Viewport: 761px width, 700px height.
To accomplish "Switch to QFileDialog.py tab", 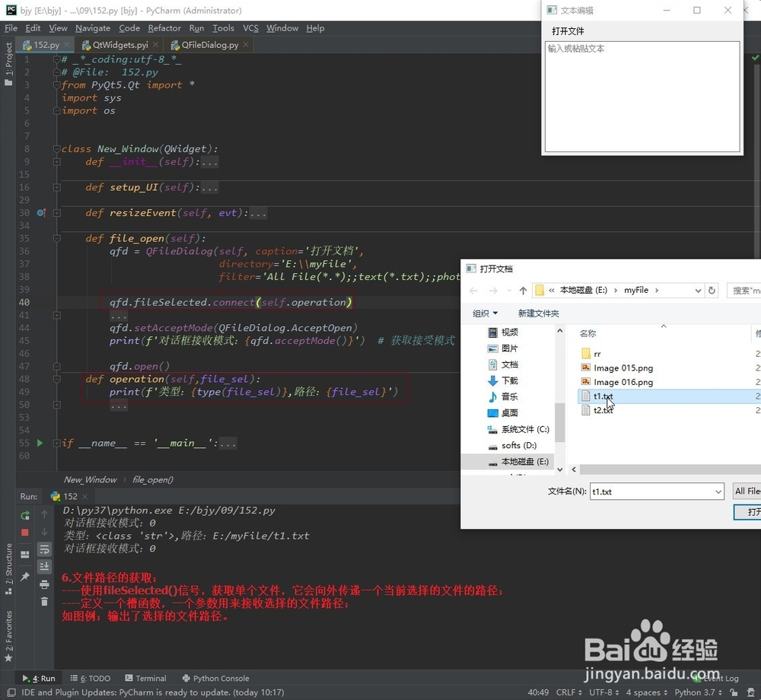I will 210,45.
